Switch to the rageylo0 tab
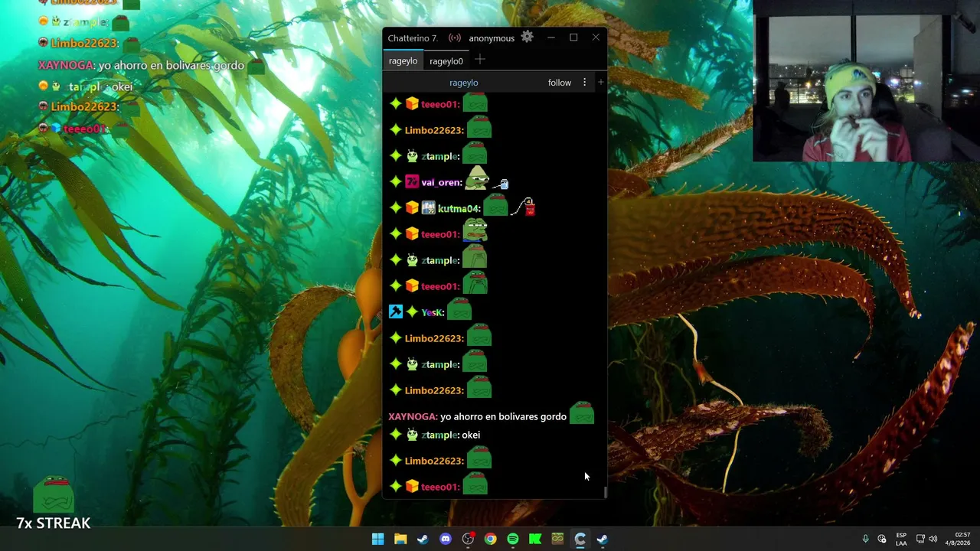 (446, 60)
